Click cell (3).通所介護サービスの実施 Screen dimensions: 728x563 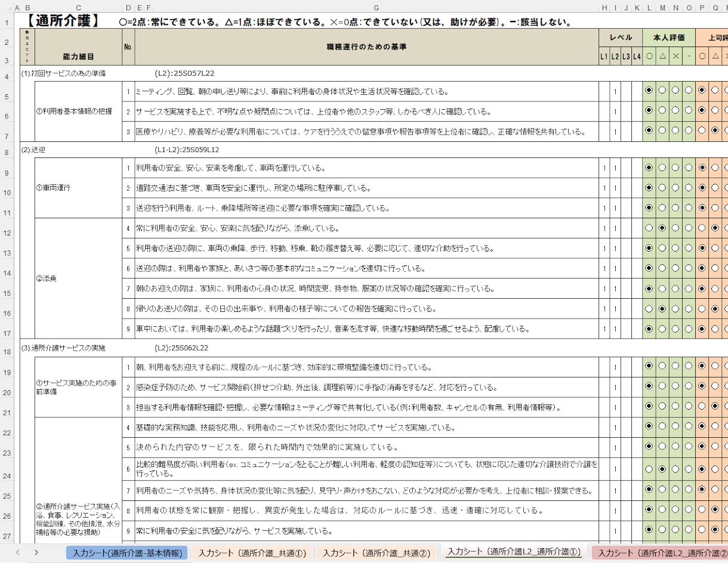tap(62, 348)
